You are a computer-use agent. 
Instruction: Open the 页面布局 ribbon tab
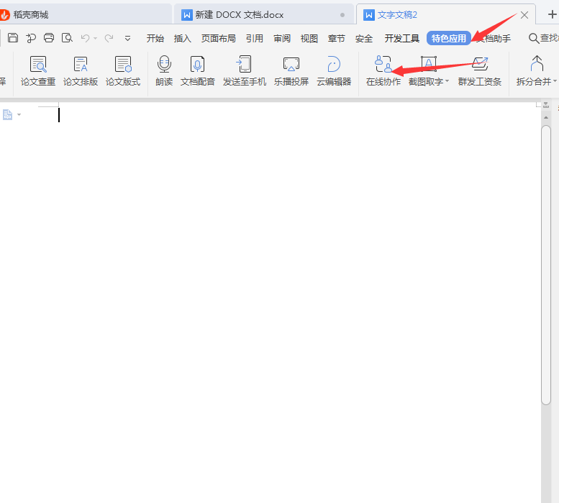point(218,38)
